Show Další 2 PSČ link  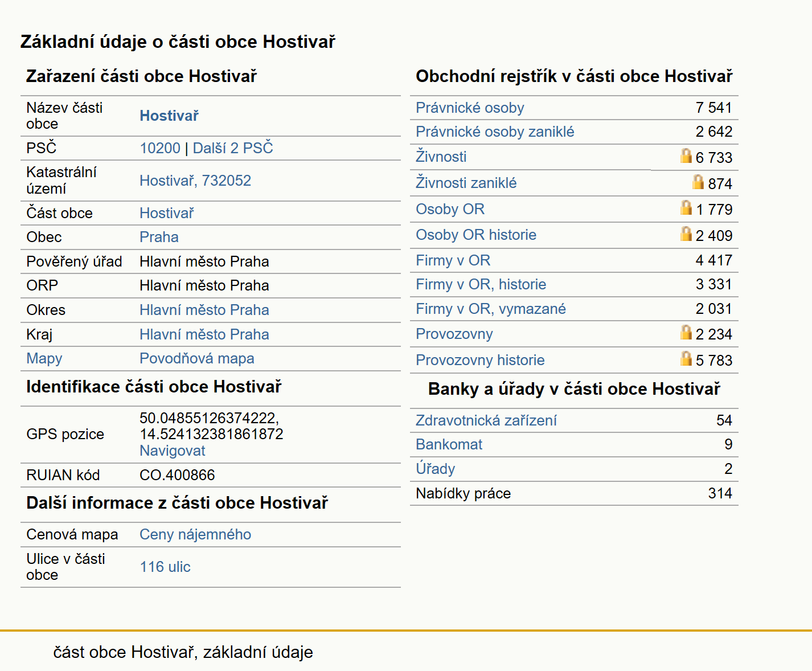pyautogui.click(x=233, y=148)
